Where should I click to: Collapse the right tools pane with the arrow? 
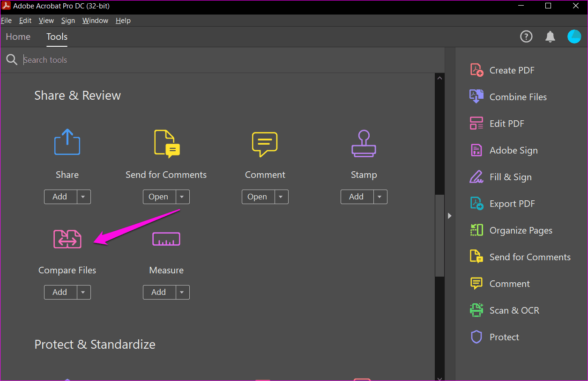(x=449, y=216)
